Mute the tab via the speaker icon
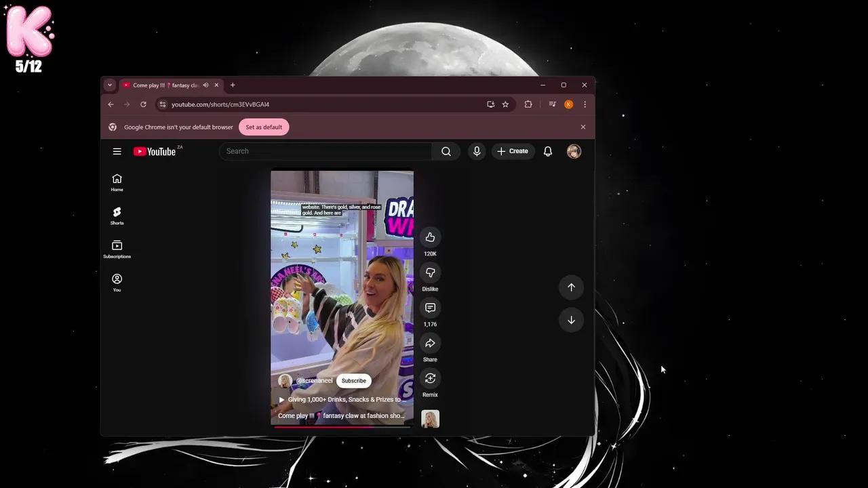This screenshot has height=488, width=868. pos(205,85)
